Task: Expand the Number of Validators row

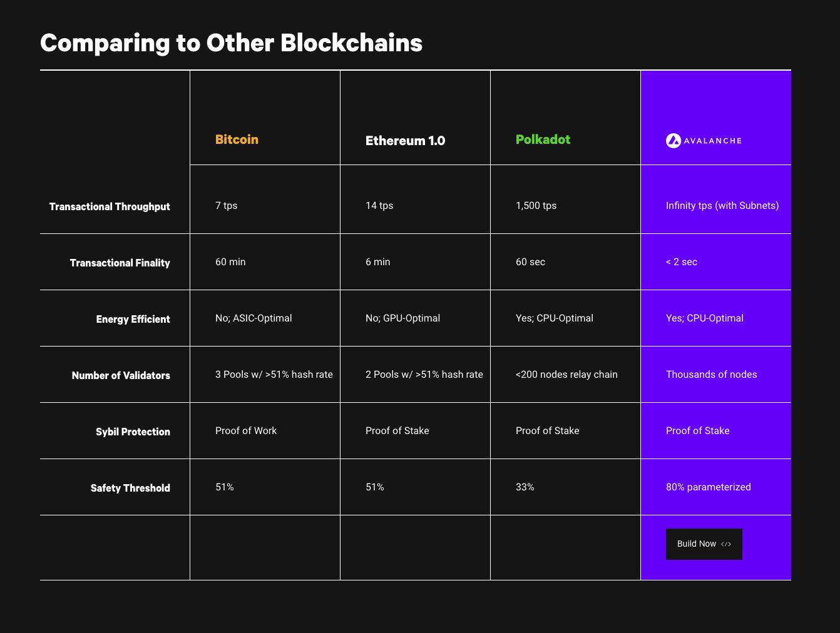Action: [121, 375]
